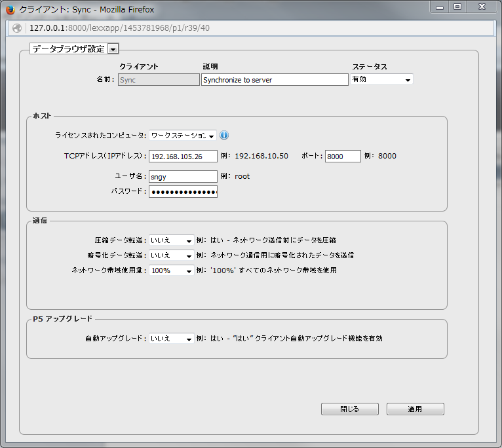Open the 暗号化データ転送 dropdown
The image size is (502, 448).
coord(172,255)
